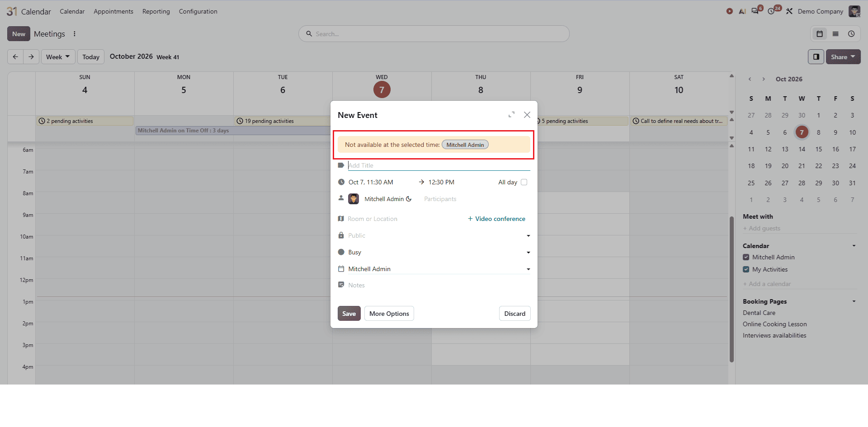Select day 15 in mini calendar

pyautogui.click(x=819, y=149)
